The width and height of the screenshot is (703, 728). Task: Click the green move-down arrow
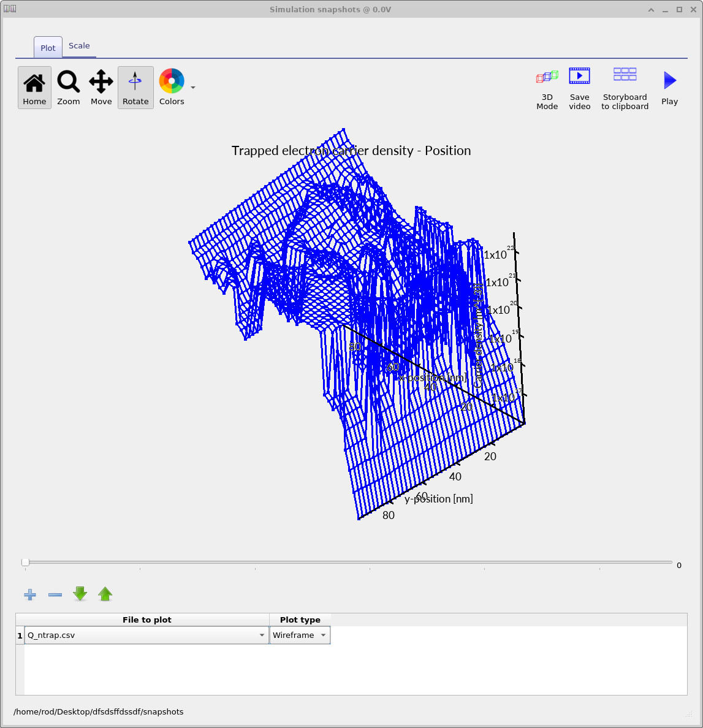coord(80,594)
